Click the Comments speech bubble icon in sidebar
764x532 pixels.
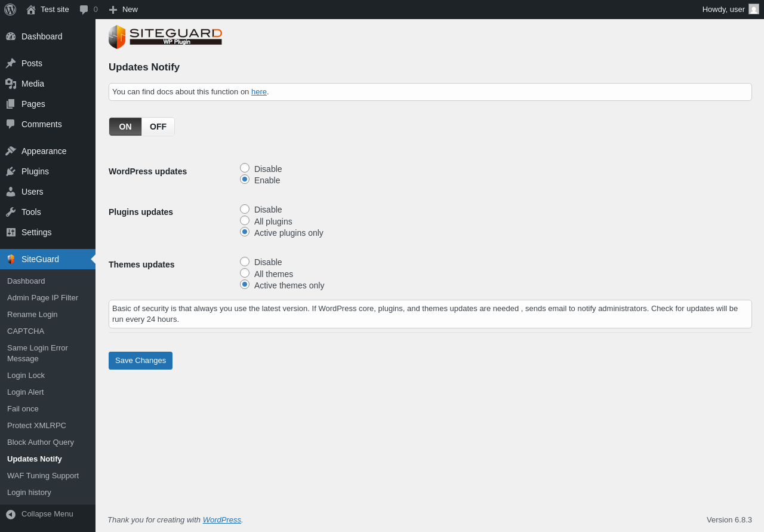(11, 124)
